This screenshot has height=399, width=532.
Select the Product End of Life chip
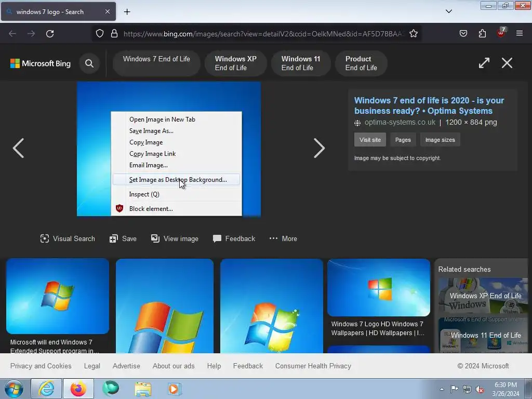[361, 63]
